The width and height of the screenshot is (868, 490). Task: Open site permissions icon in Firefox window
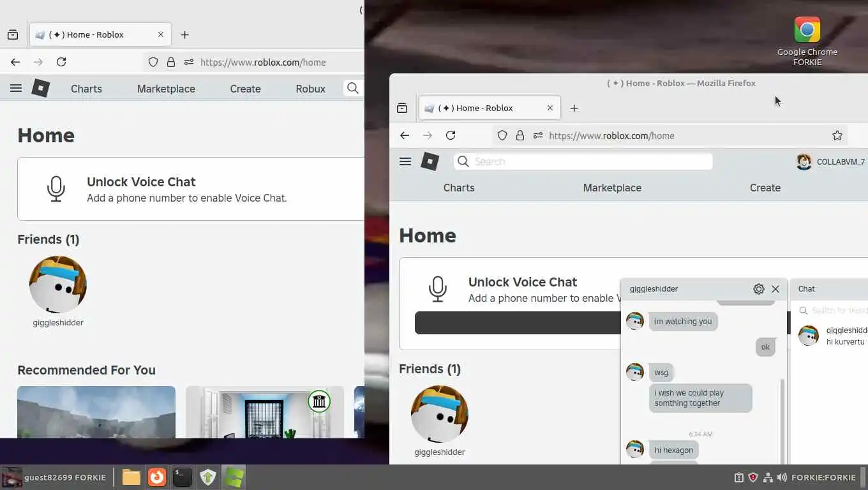pos(538,135)
